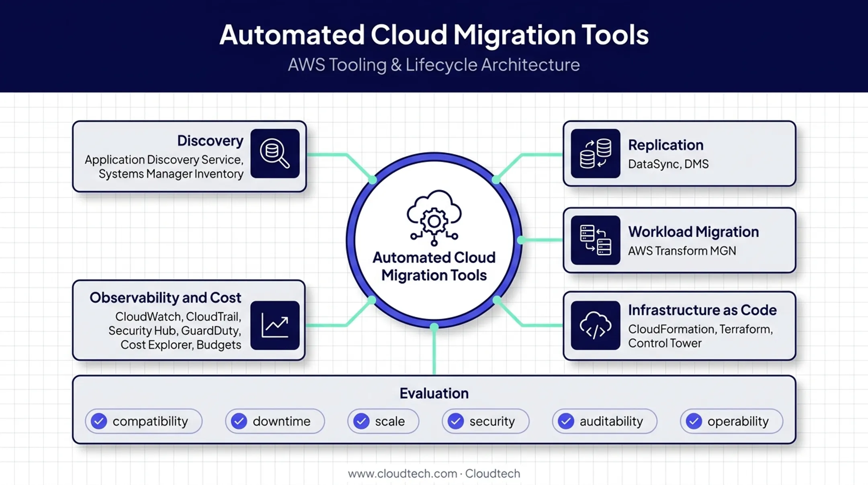Click the checkmark beside operability
Viewport: 868px width, 485px height.
(x=694, y=421)
